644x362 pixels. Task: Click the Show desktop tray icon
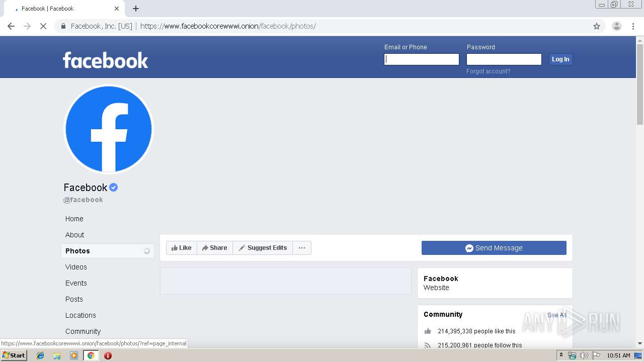pos(638,355)
